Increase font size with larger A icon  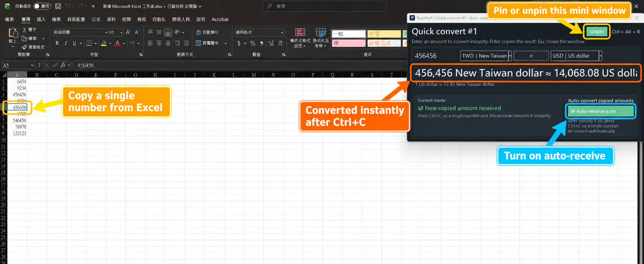click(128, 32)
